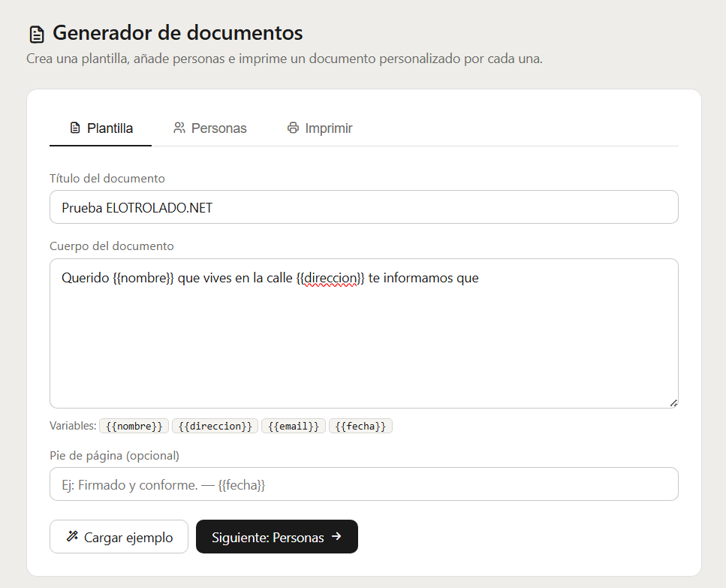The image size is (726, 588).
Task: Continue with Siguiente: Personas button
Action: point(277,537)
